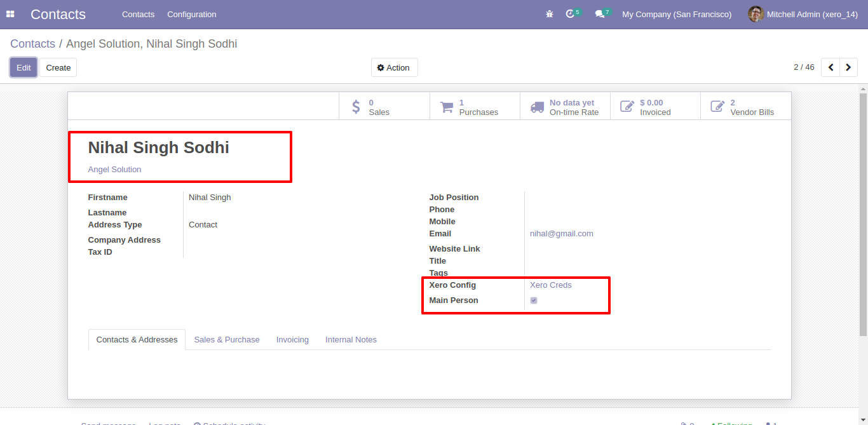Click the Lastname label
Screen dimensions: 868x425
click(x=107, y=213)
